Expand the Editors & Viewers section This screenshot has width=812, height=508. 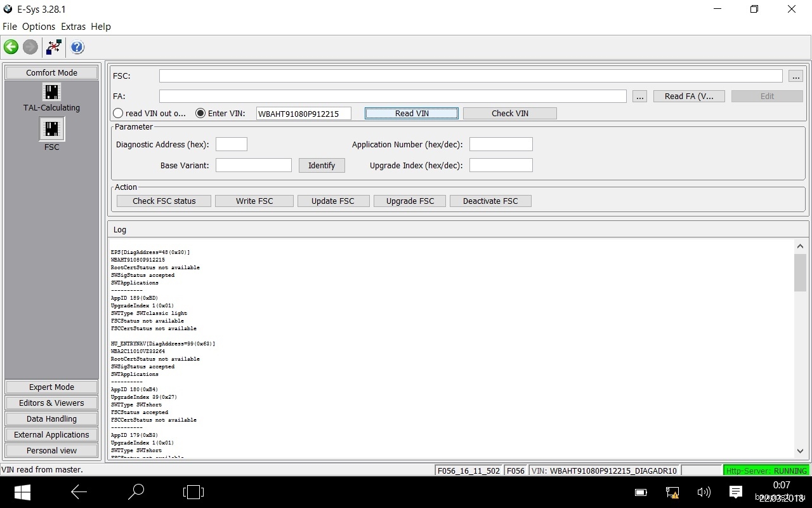pyautogui.click(x=51, y=403)
